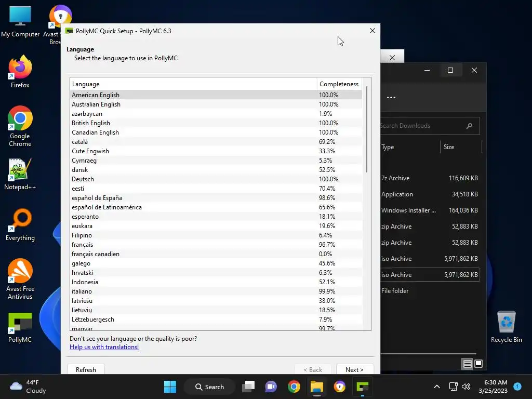Open clock showing 6:30 AM 3/25/2023
Image resolution: width=532 pixels, height=399 pixels.
(493, 387)
